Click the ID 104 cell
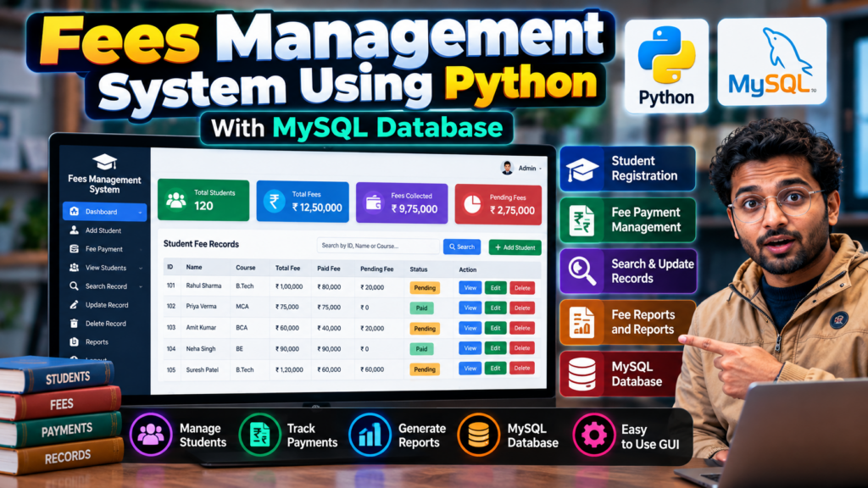The width and height of the screenshot is (868, 488). point(171,348)
